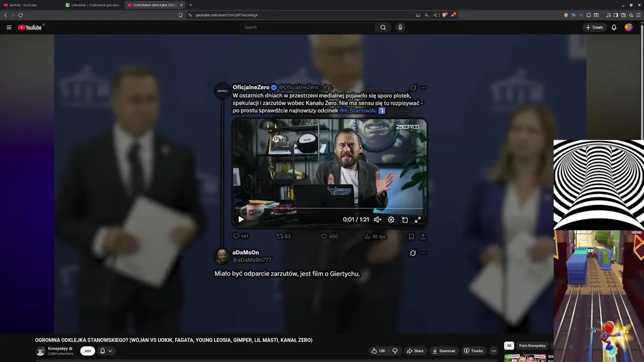Click the YouTube search field
The image size is (644, 362).
click(307, 27)
